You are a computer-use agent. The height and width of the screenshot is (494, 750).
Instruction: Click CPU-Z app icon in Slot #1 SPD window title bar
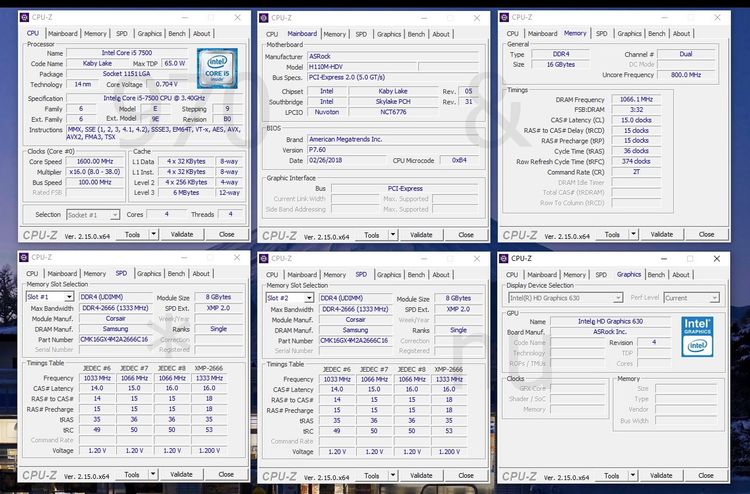(x=24, y=258)
